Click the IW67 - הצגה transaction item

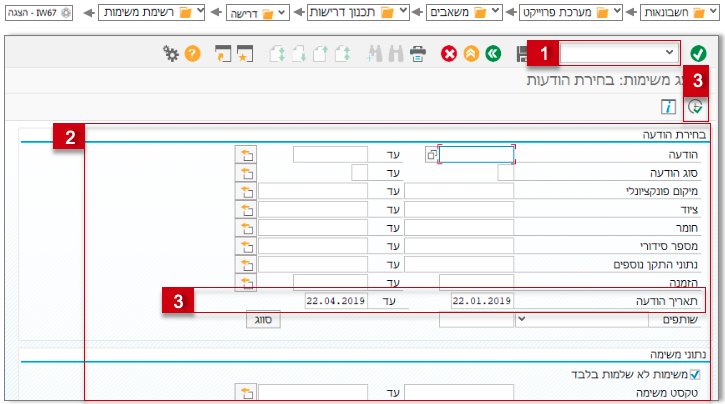click(x=39, y=12)
